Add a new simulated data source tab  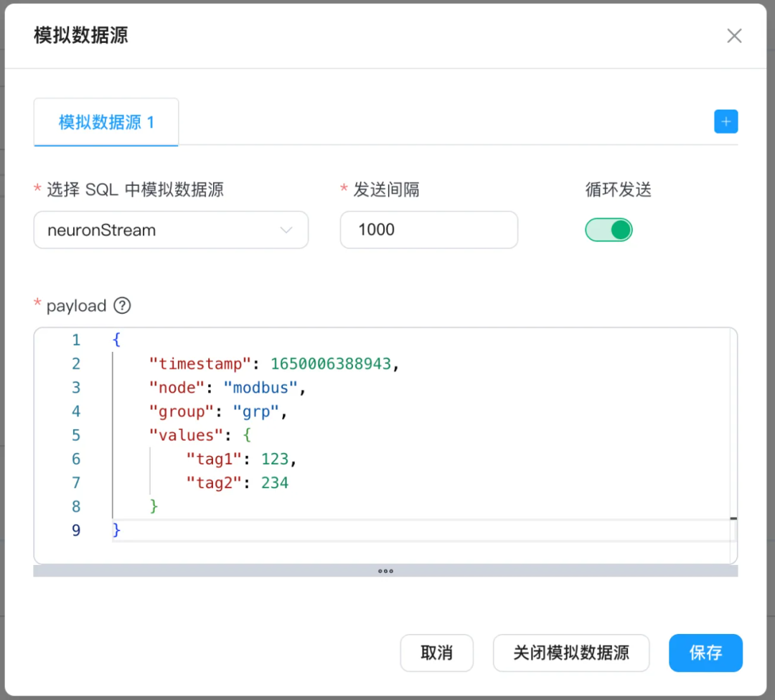tap(725, 121)
